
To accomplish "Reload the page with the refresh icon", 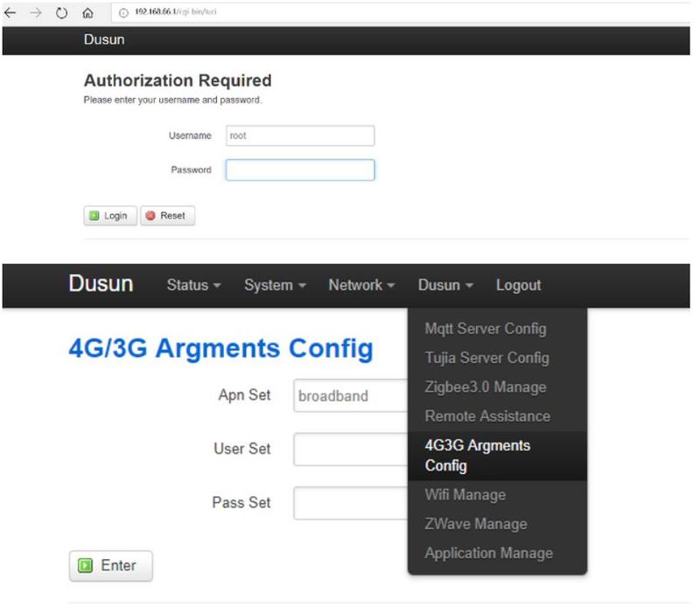I will 61,12.
